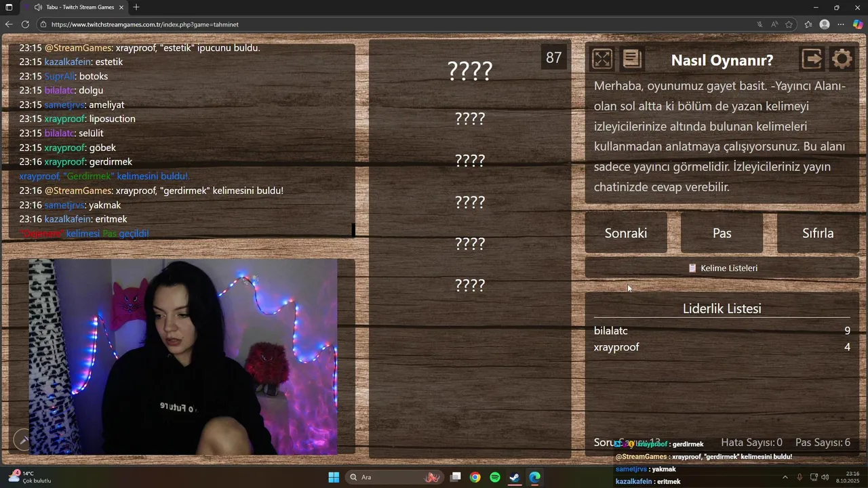868x488 pixels.
Task: Click the Sıfırla reset button
Action: click(818, 233)
